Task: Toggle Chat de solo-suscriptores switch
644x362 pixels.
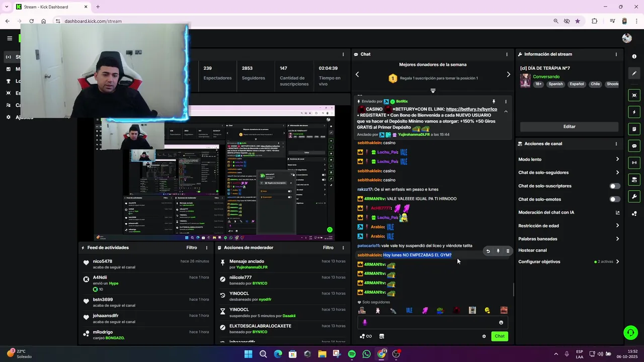Action: pos(615,186)
